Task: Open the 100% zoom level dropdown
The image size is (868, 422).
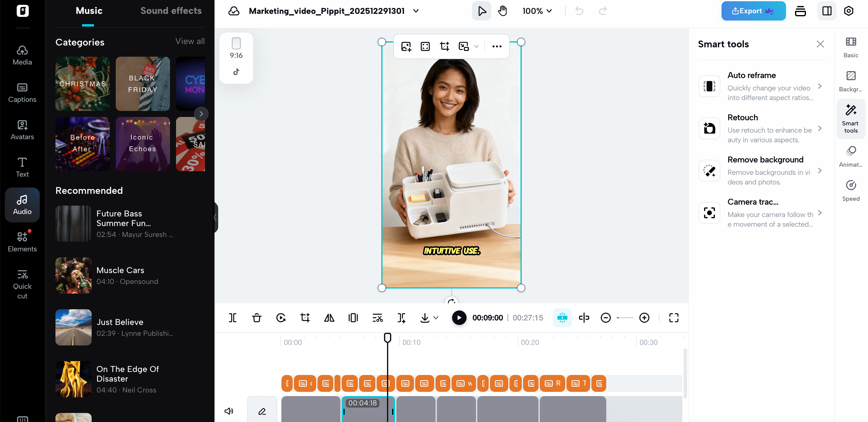Action: (x=537, y=11)
